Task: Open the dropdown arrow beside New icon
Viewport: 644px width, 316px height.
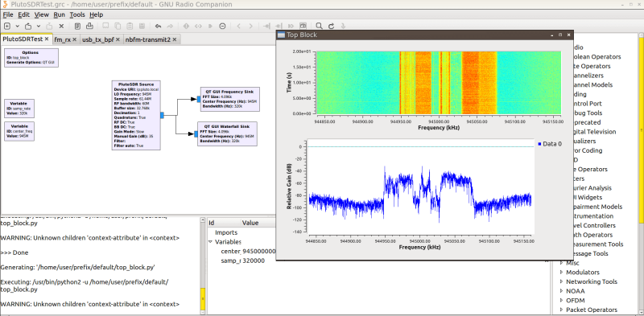Action: coord(17,26)
